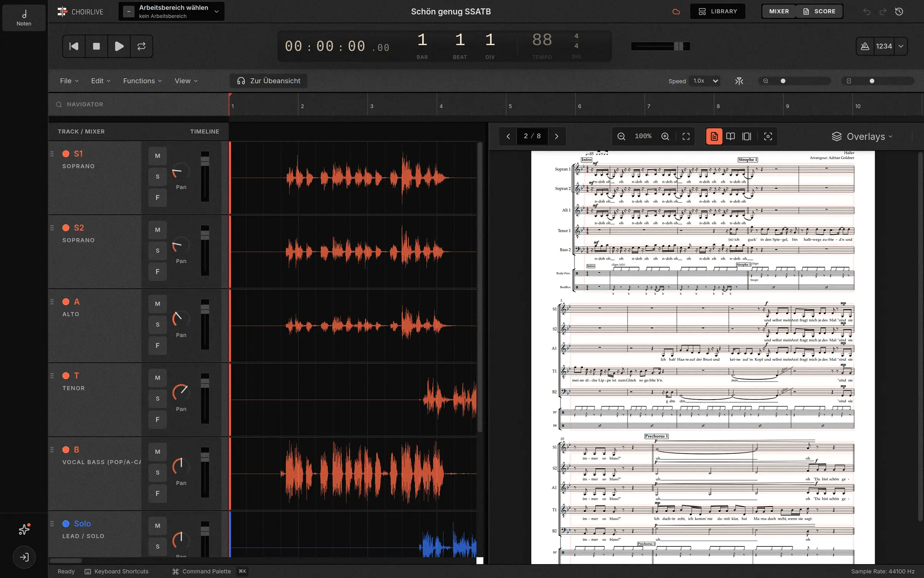The height and width of the screenshot is (578, 924).
Task: Go to next score page
Action: pyautogui.click(x=557, y=136)
